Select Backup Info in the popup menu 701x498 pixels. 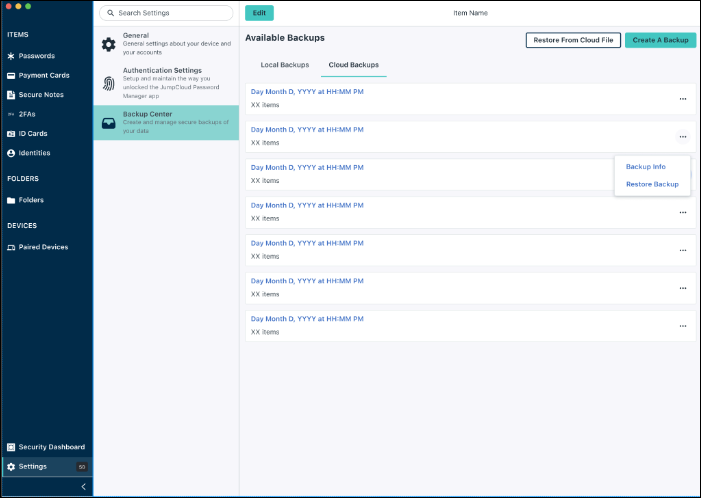[645, 166]
